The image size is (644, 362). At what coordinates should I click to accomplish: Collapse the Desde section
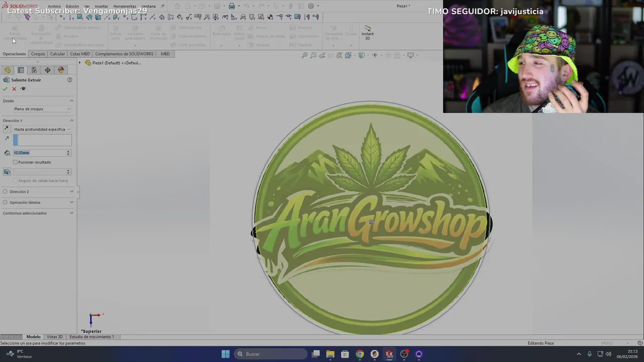click(71, 101)
